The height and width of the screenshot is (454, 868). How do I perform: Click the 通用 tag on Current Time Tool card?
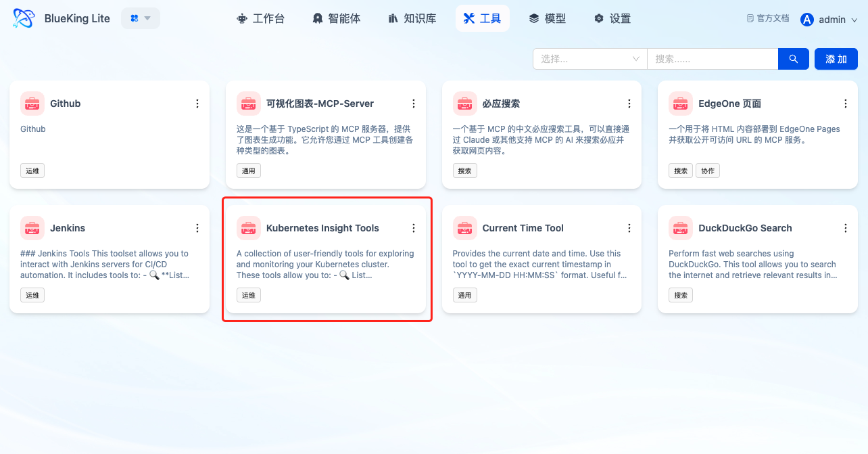click(464, 296)
